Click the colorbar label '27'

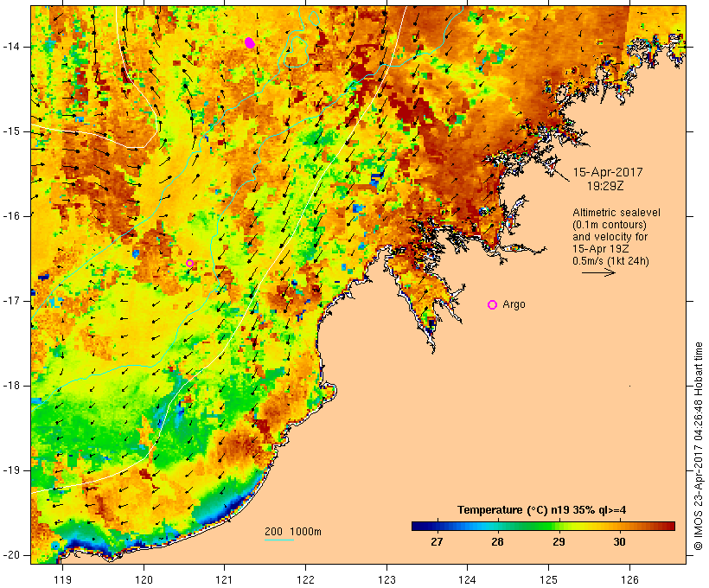437,541
